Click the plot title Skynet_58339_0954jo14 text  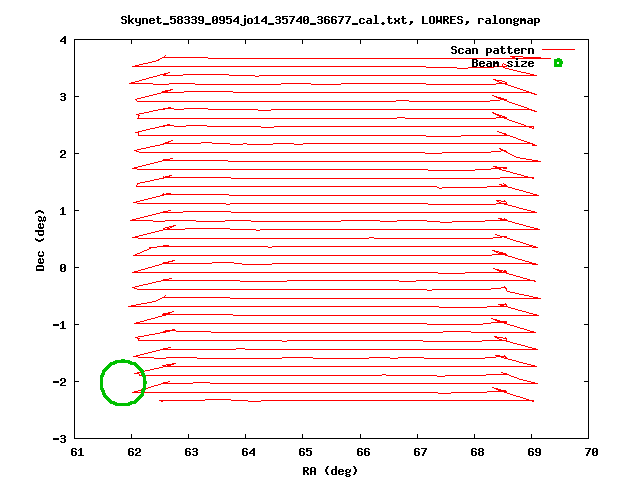[330, 20]
